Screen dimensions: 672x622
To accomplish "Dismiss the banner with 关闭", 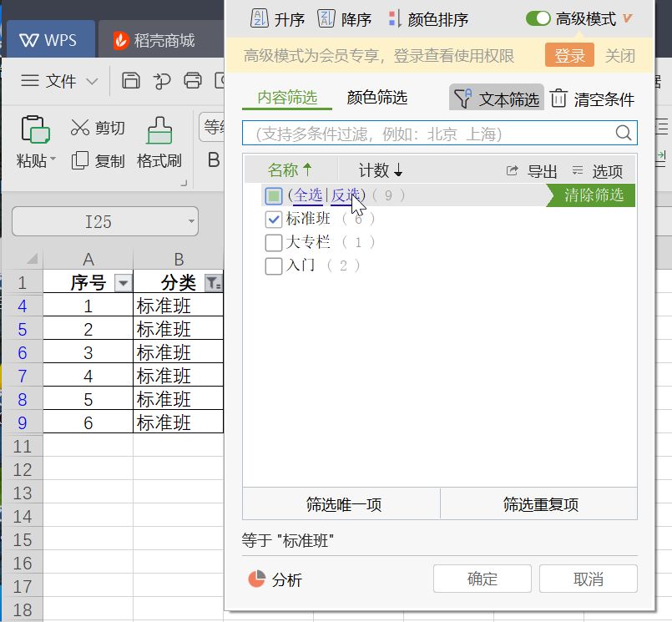I will (619, 55).
